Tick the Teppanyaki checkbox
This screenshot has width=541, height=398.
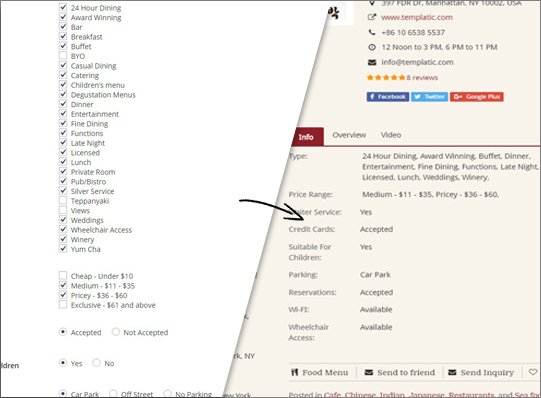tap(63, 200)
